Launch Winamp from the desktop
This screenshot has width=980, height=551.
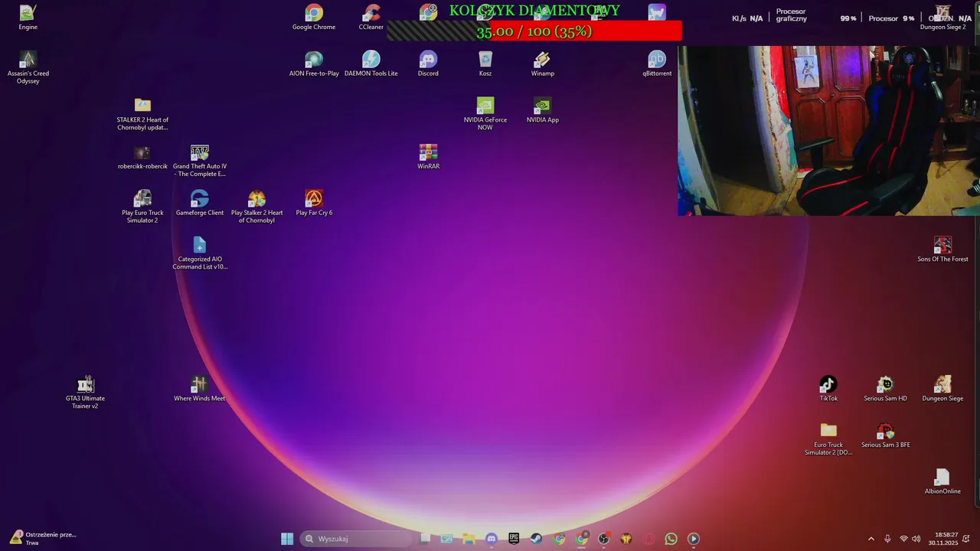542,64
